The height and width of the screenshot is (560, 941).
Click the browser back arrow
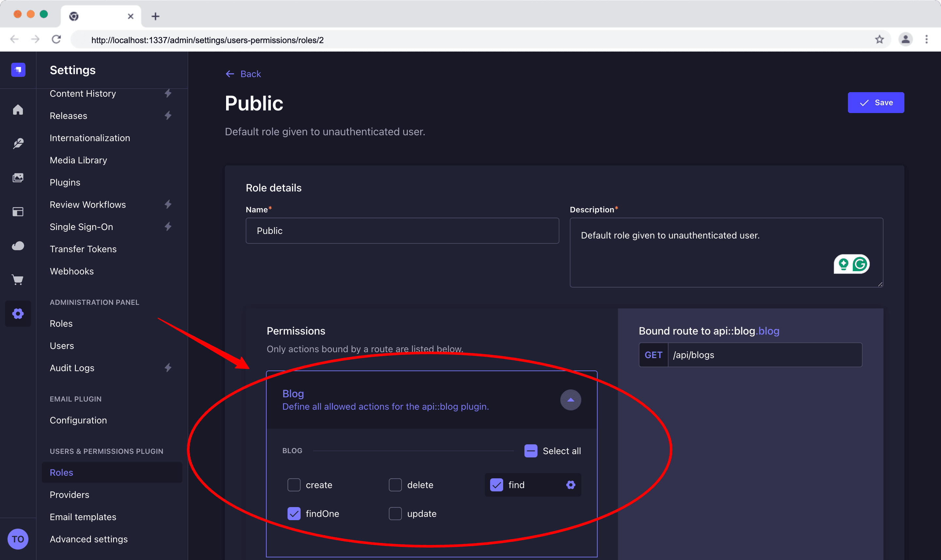tap(14, 39)
